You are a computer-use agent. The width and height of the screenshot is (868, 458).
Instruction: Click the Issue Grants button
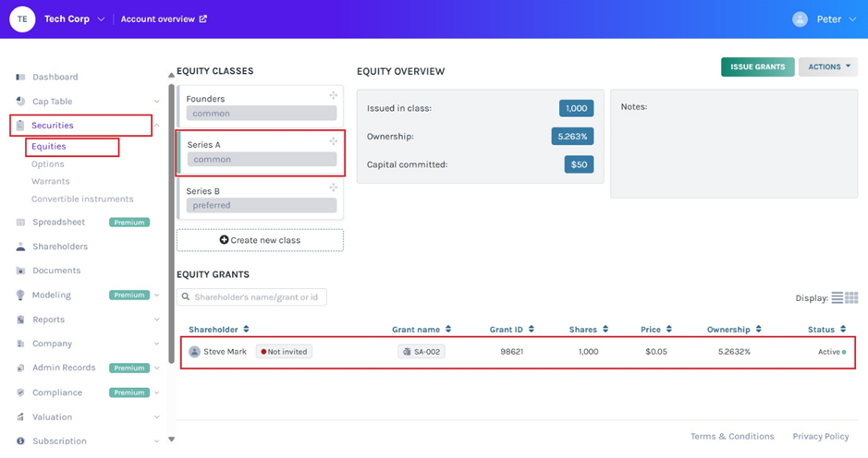point(757,66)
